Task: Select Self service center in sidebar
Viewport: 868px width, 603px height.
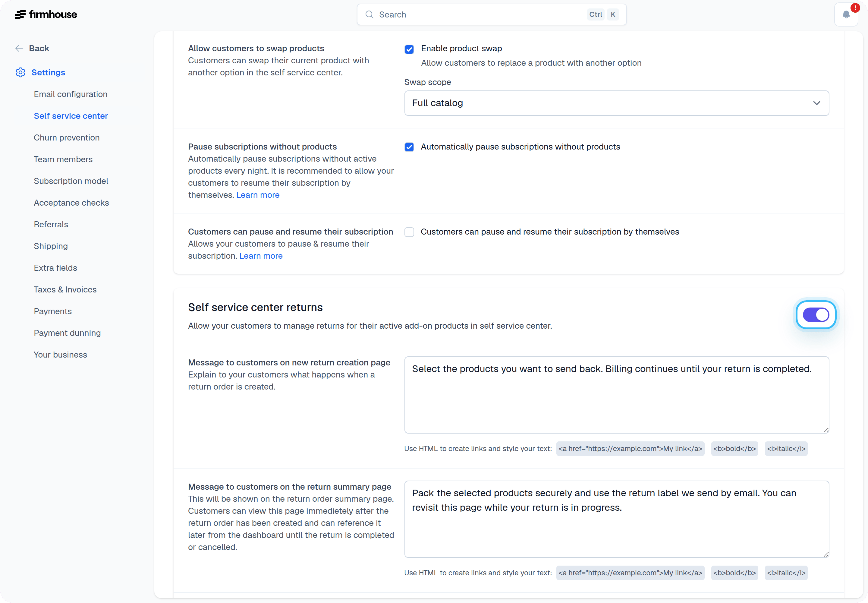Action: click(71, 115)
